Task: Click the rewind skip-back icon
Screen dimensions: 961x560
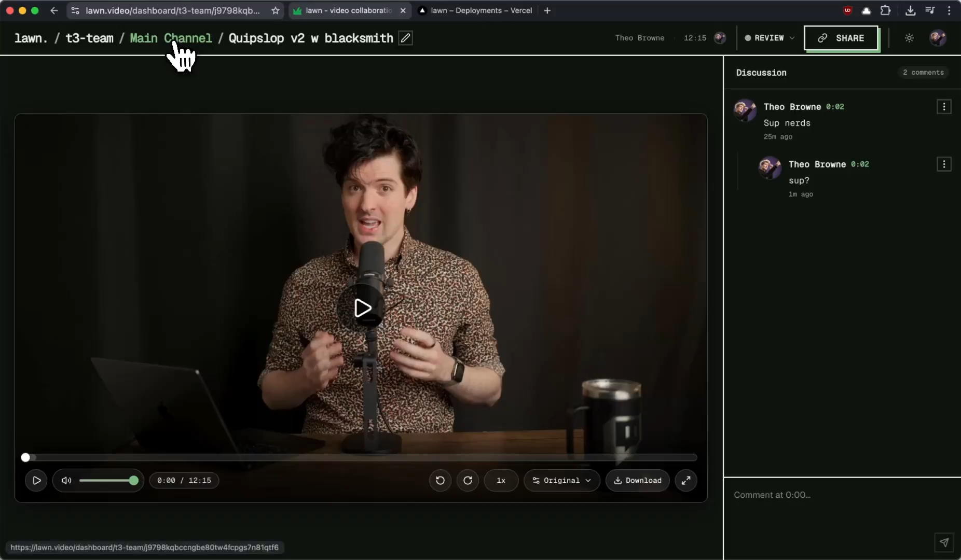Action: (x=440, y=480)
